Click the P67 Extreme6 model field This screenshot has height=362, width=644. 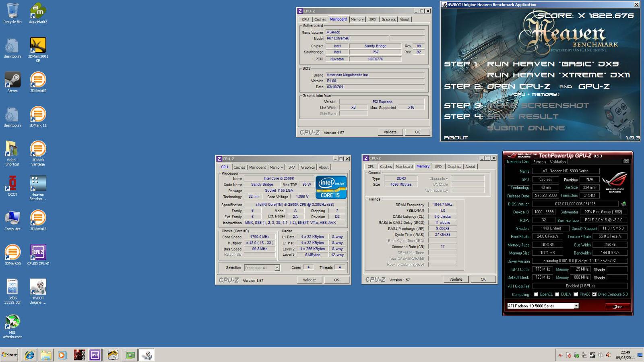pyautogui.click(x=357, y=38)
